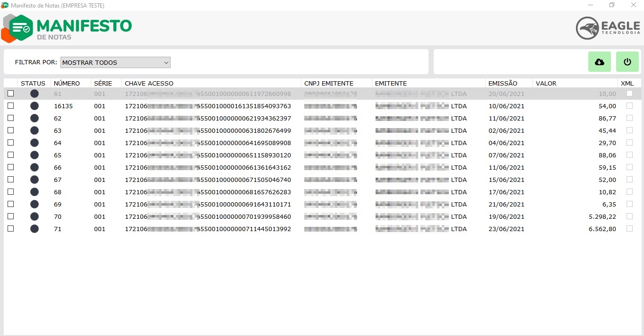Screen dimensions: 644x336
Task: Open the Filtrar Por dropdown
Action: click(115, 62)
